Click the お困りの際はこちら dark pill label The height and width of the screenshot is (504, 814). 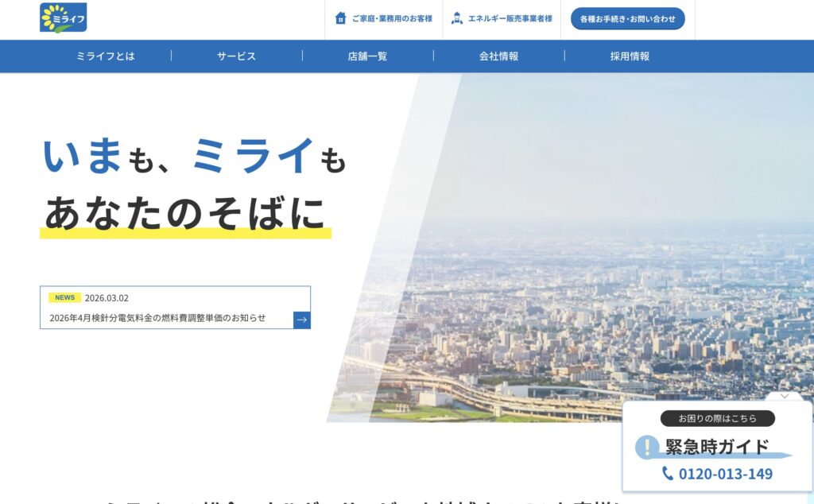[717, 418]
